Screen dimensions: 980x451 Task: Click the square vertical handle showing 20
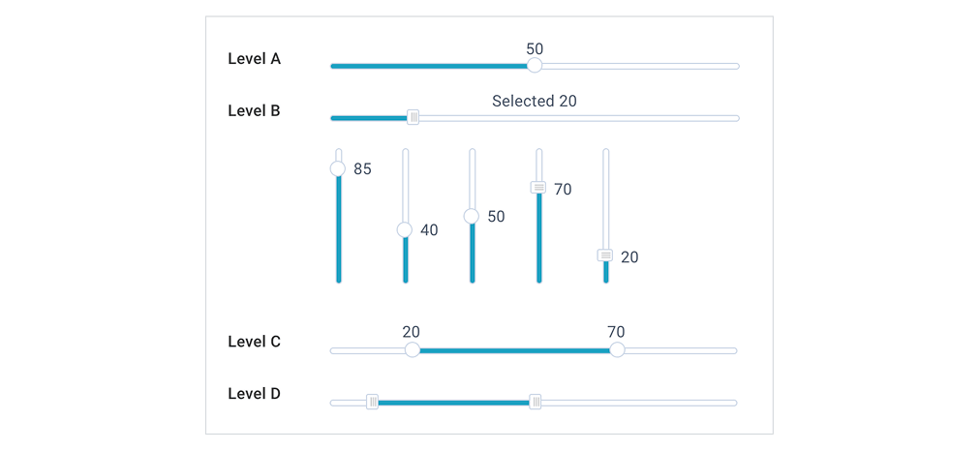tap(605, 256)
